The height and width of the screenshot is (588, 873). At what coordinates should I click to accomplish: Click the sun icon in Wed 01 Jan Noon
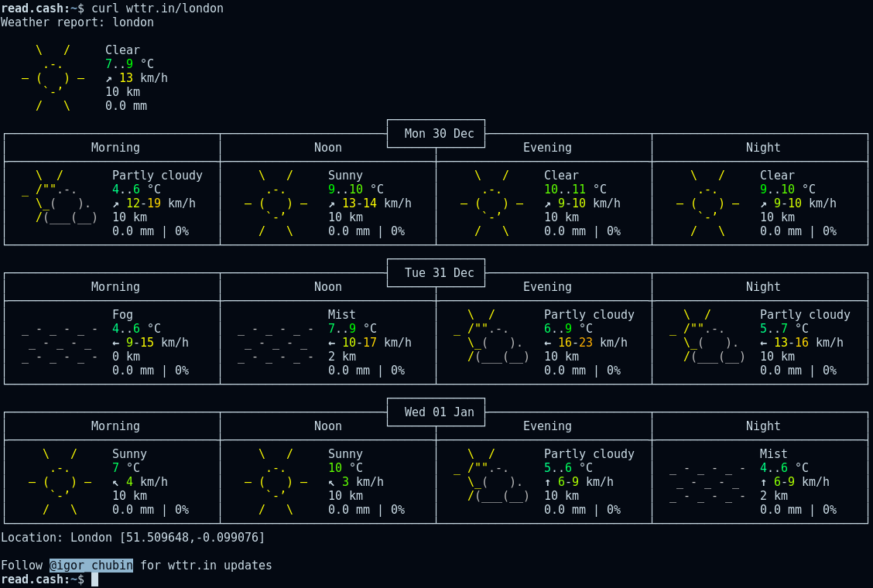coord(276,482)
